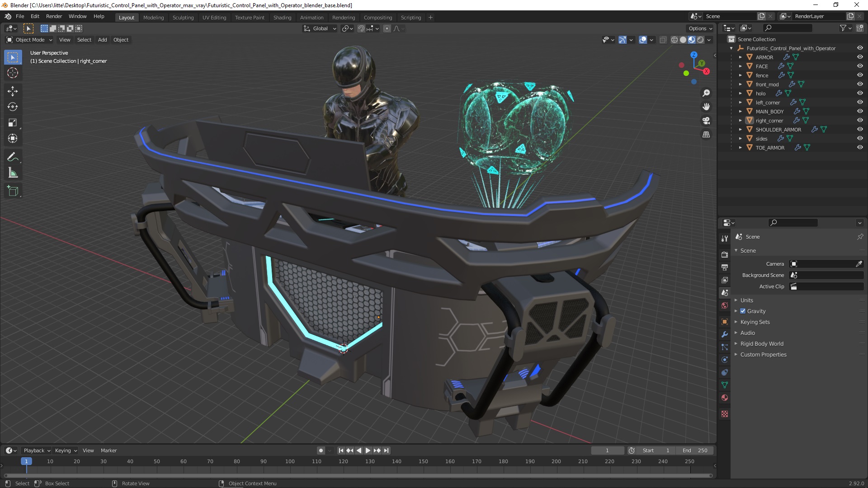868x488 pixels.
Task: Open the timeline Marker menu
Action: (108, 450)
